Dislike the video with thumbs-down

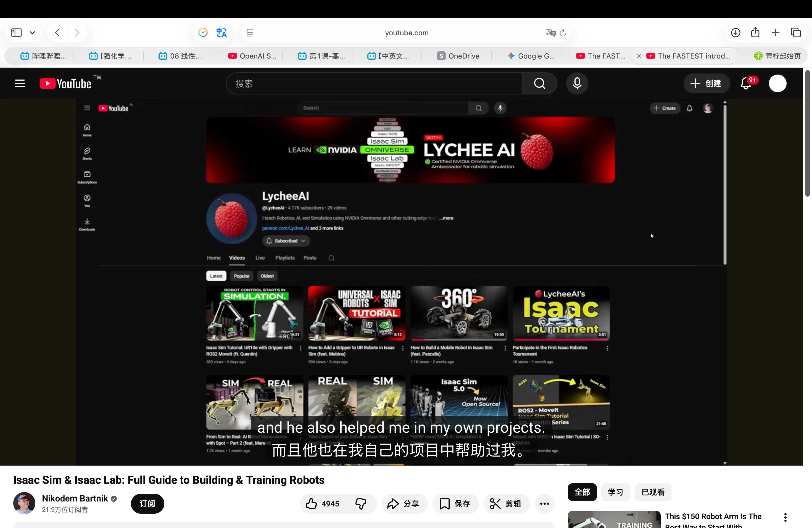361,503
